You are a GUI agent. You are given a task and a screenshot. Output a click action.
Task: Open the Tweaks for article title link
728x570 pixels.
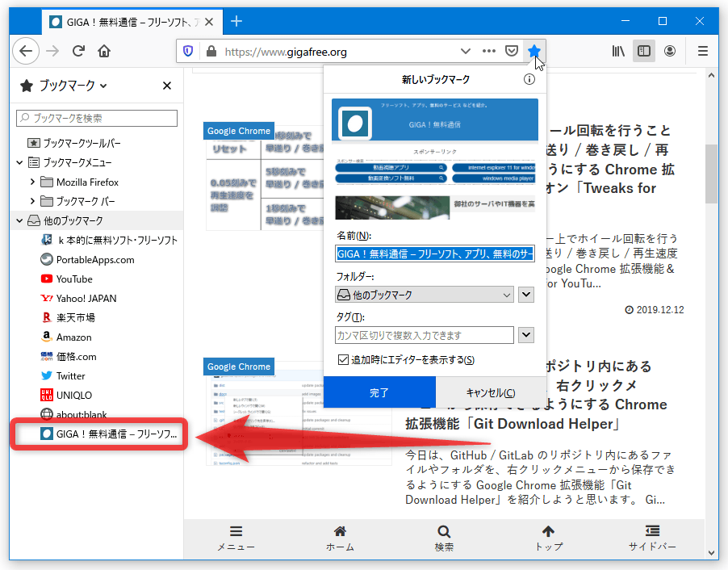(x=610, y=159)
